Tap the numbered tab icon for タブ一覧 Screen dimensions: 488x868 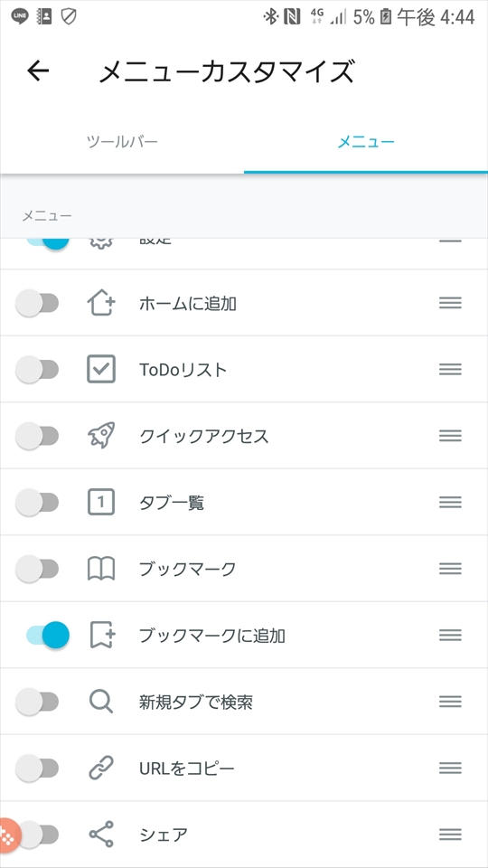[x=101, y=502]
